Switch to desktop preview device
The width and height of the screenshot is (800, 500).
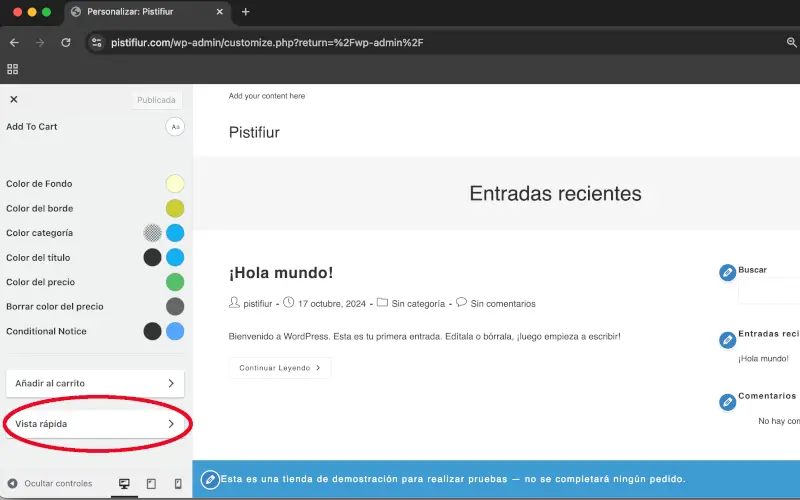[124, 484]
